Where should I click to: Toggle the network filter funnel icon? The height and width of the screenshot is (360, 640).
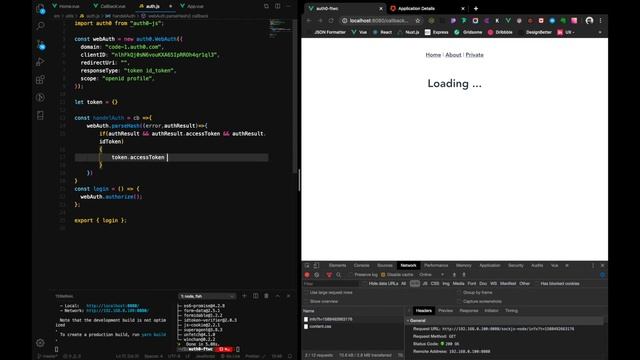pyautogui.click(x=329, y=275)
